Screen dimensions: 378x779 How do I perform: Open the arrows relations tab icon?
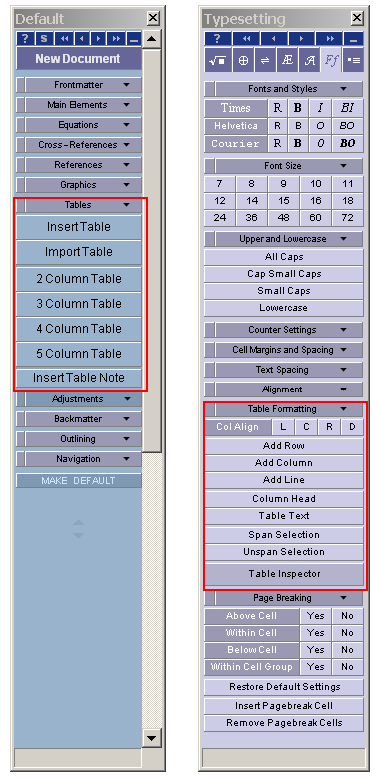(265, 60)
